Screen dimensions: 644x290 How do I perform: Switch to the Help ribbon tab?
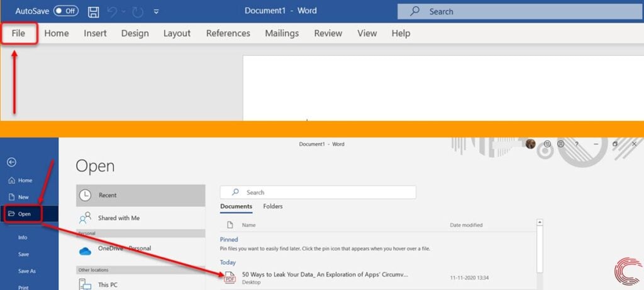point(401,33)
